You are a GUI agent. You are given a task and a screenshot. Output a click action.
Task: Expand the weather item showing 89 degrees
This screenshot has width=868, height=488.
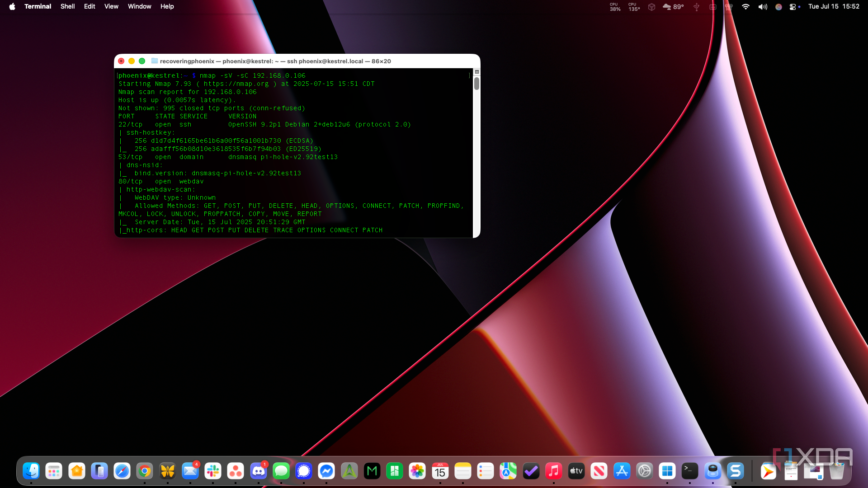click(x=674, y=7)
